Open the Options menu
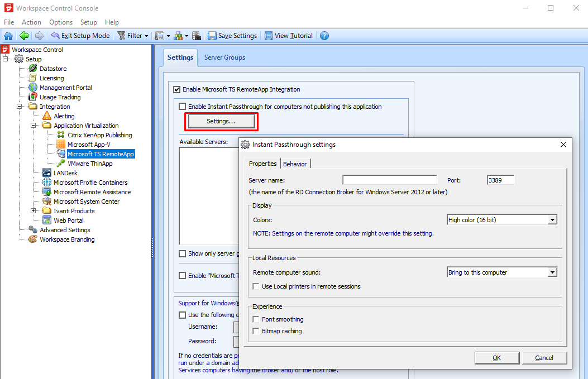 pyautogui.click(x=60, y=22)
